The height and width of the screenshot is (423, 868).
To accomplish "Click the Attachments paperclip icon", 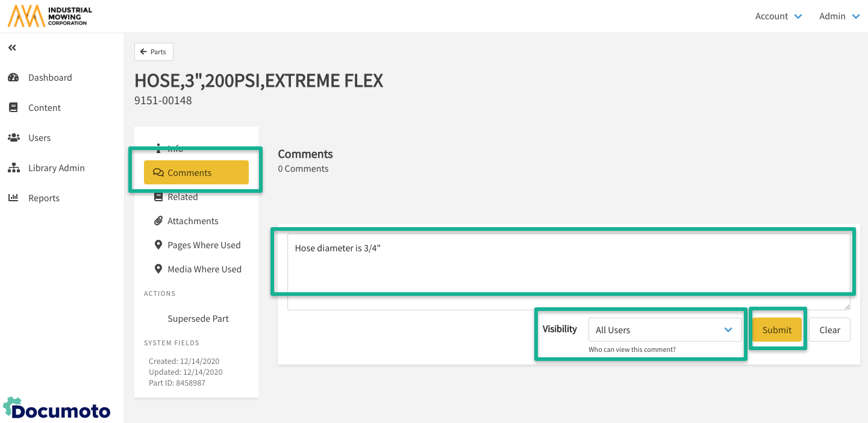I will click(158, 221).
